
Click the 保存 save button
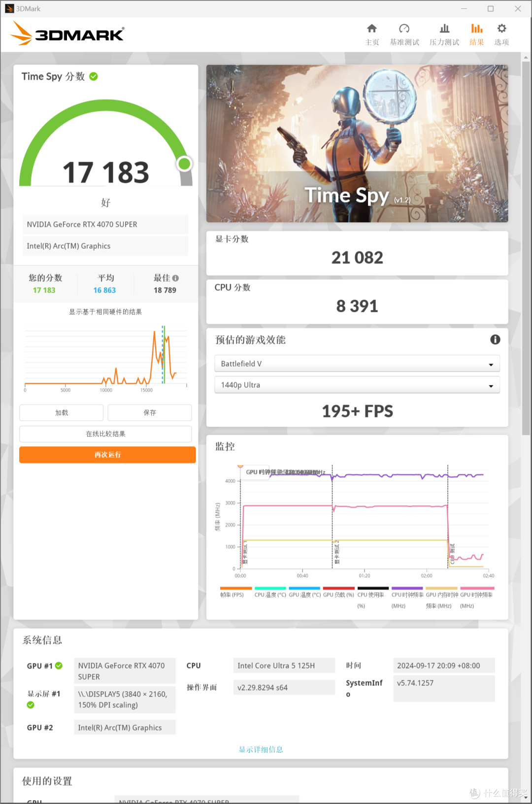tap(150, 413)
